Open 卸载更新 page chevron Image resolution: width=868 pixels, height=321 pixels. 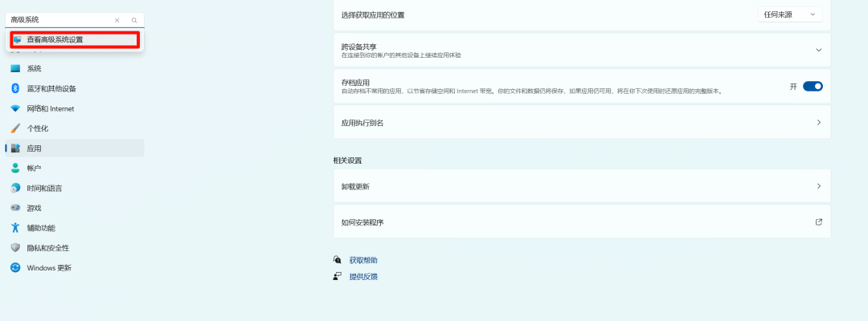coord(819,186)
